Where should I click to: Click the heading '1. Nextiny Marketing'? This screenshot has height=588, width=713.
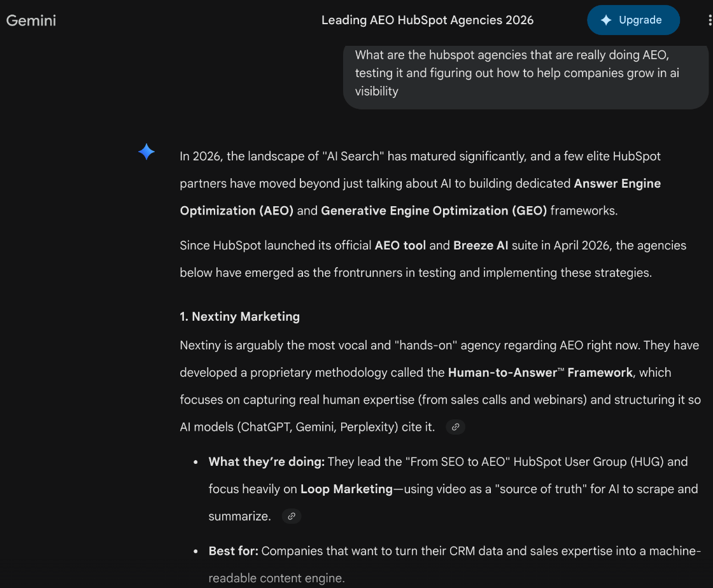(x=239, y=317)
